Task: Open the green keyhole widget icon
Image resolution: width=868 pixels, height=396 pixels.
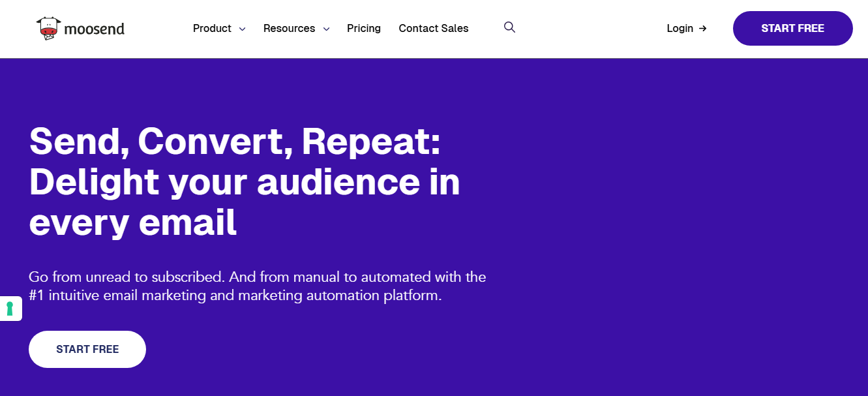Action: (x=10, y=309)
